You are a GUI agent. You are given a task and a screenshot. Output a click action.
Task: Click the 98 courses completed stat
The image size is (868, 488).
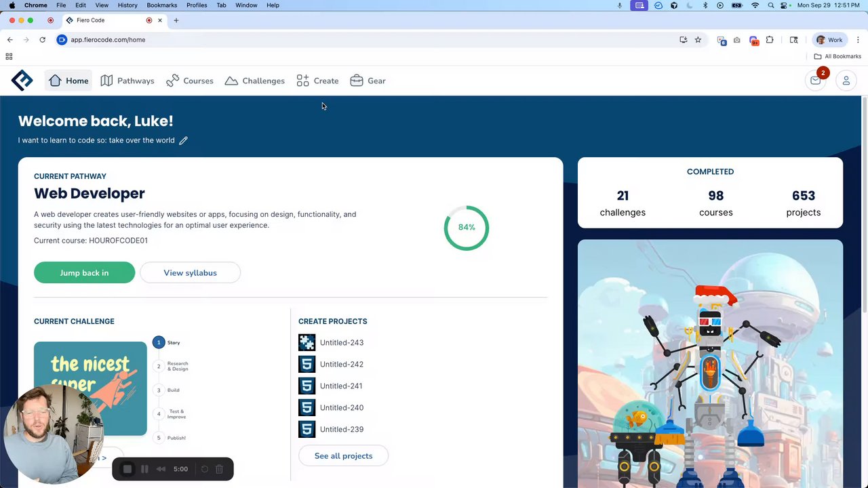[716, 203]
